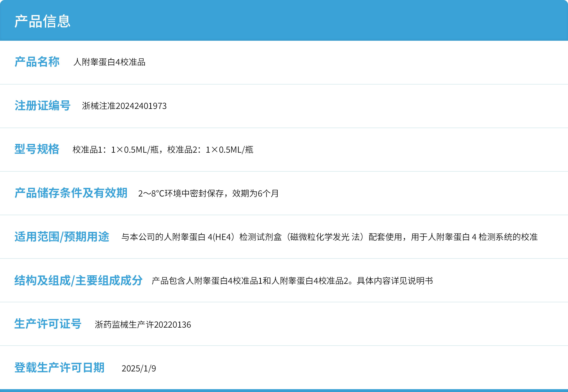This screenshot has height=392, width=568.
Task: Click the 校准品2：1×0.5ML/瓶 specification text
Action: coord(210,150)
